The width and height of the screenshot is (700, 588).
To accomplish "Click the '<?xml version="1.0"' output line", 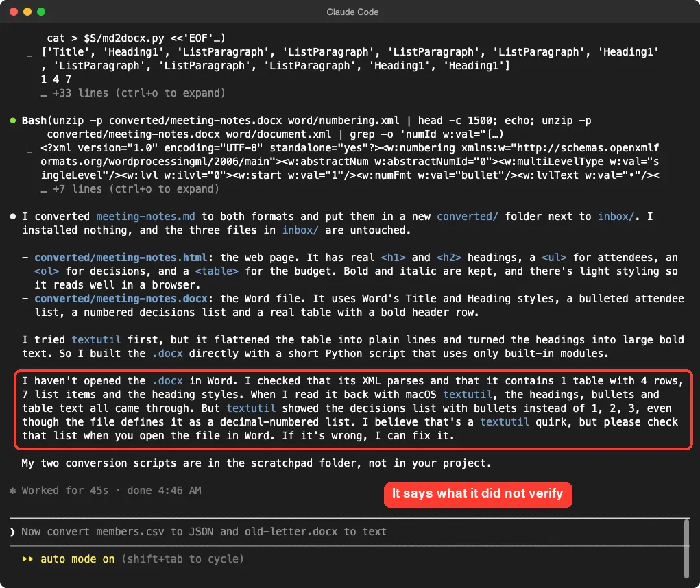I will point(350,148).
